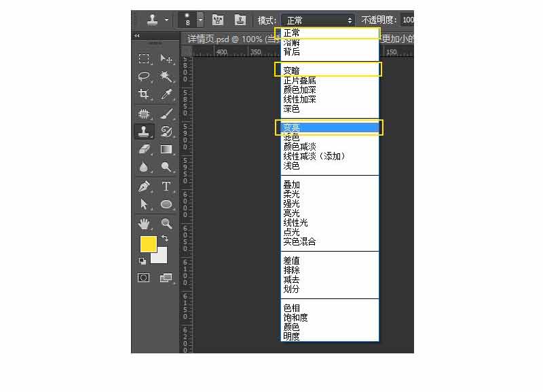Choose 正常 in the blend mode list
Screen dimensions: 543x392
pyautogui.click(x=330, y=33)
